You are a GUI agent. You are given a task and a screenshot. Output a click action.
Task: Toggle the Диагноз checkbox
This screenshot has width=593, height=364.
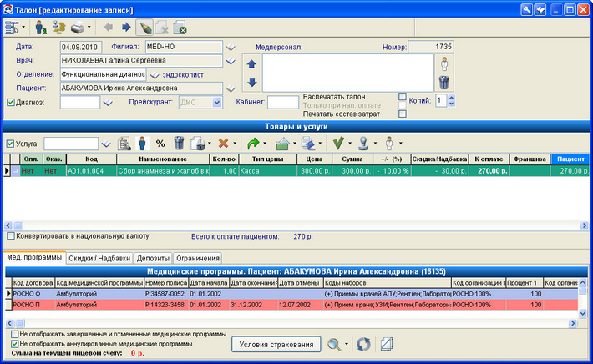pos(11,103)
